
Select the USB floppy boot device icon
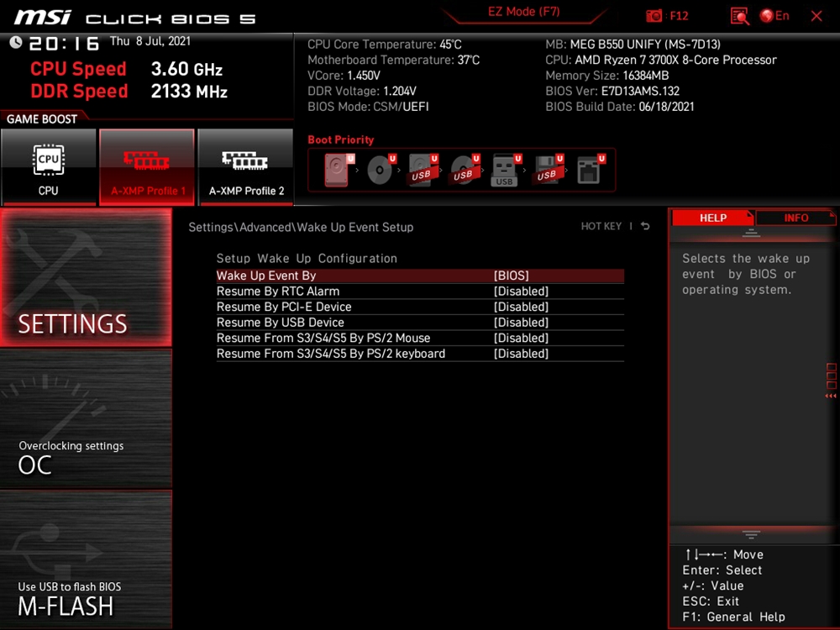click(x=548, y=170)
